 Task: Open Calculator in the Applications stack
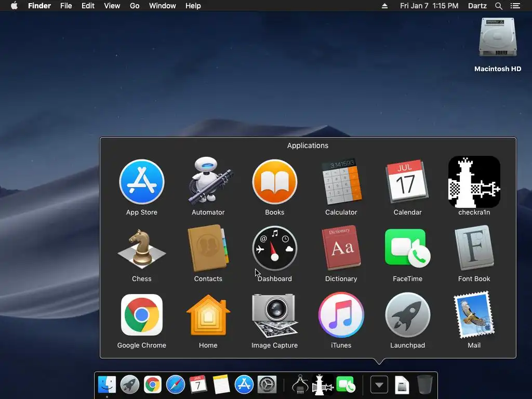point(341,182)
